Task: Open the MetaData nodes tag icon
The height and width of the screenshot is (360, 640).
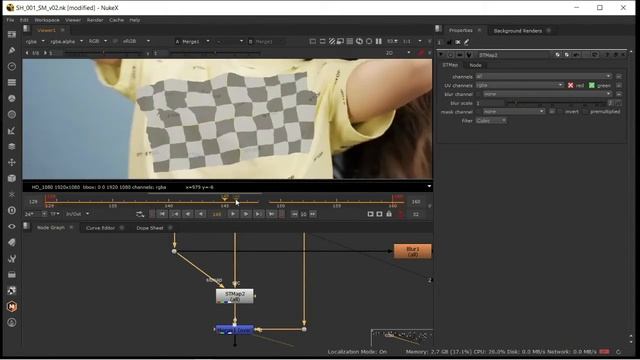Action: (x=12, y=242)
